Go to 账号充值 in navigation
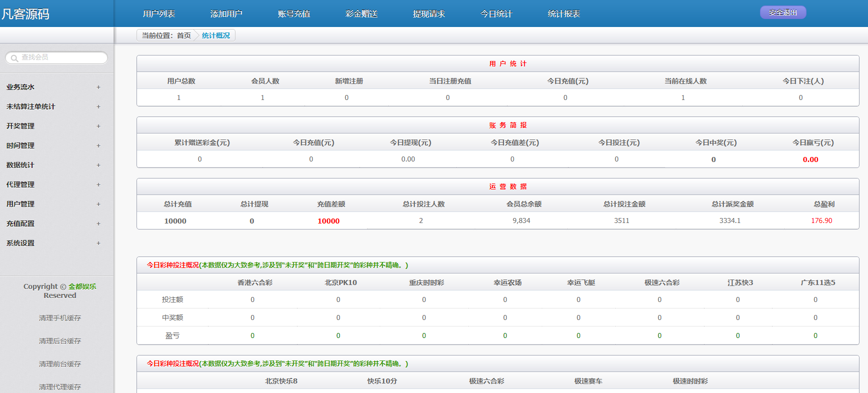The width and height of the screenshot is (868, 393). pos(293,14)
